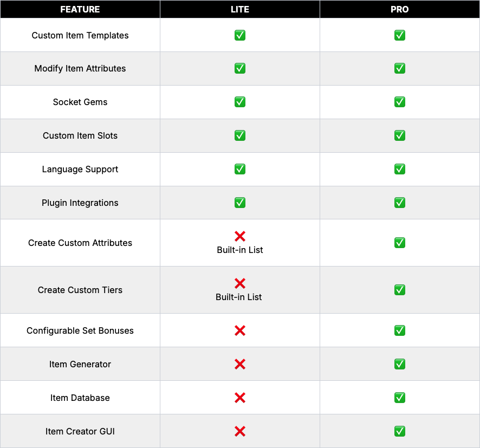Click the red X for Configurable Set Bonuses
This screenshot has width=480, height=448.
pos(239,330)
